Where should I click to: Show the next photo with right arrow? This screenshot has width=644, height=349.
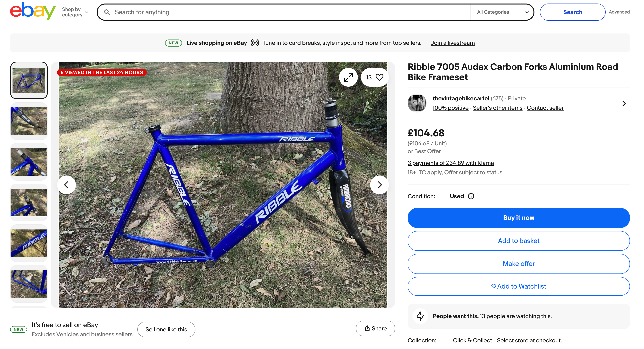click(x=379, y=185)
